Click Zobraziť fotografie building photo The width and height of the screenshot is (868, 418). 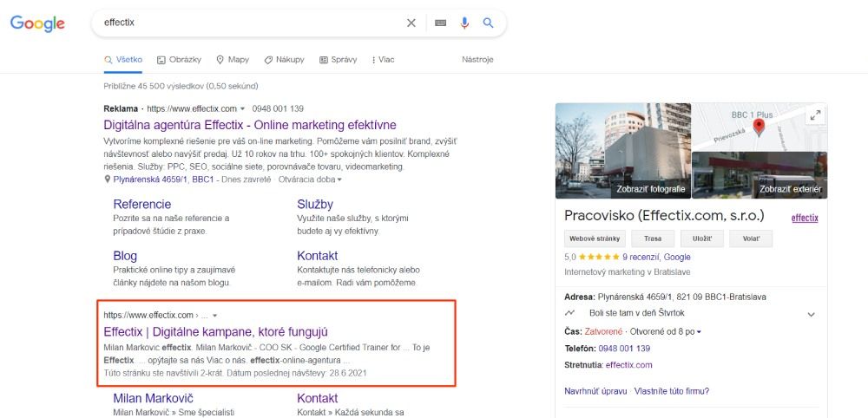click(x=622, y=150)
